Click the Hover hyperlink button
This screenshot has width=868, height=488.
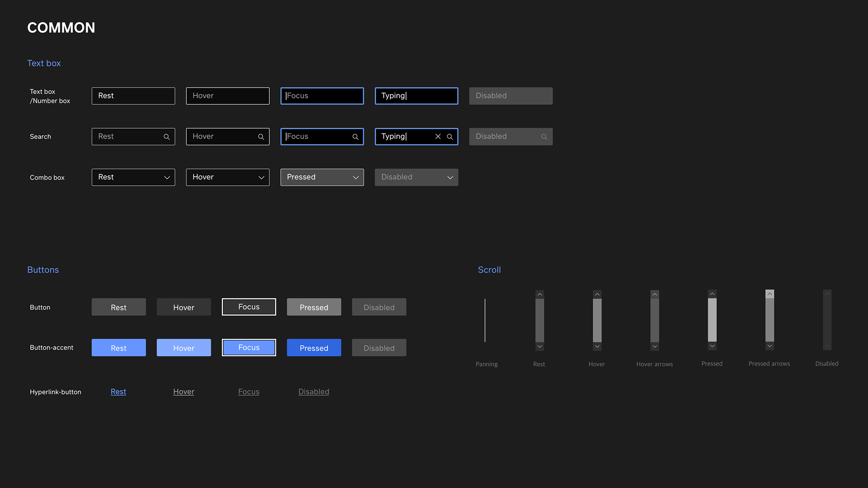(184, 392)
